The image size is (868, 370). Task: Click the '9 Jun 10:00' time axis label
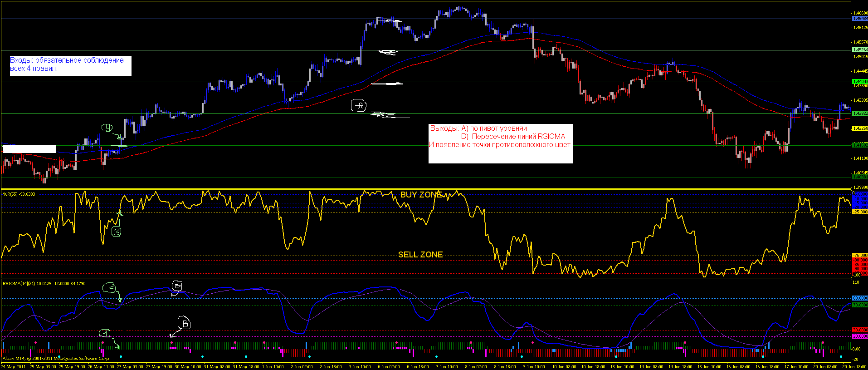tap(535, 366)
